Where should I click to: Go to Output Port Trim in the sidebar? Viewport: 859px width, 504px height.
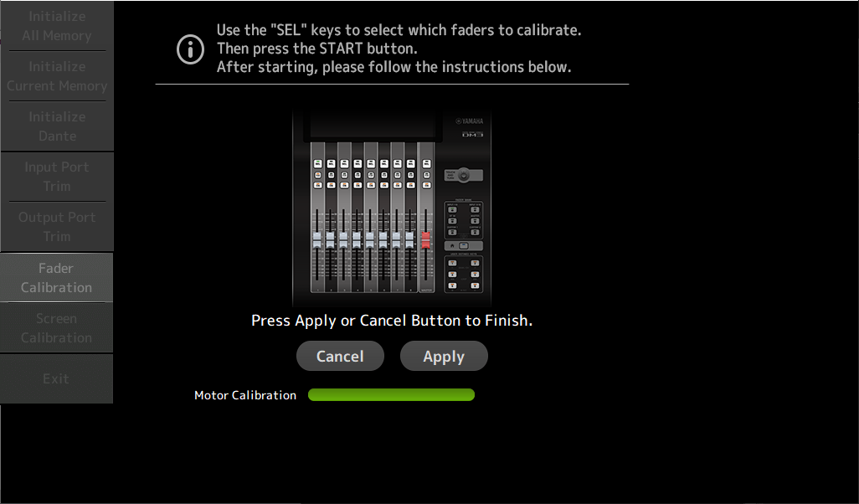pyautogui.click(x=57, y=227)
